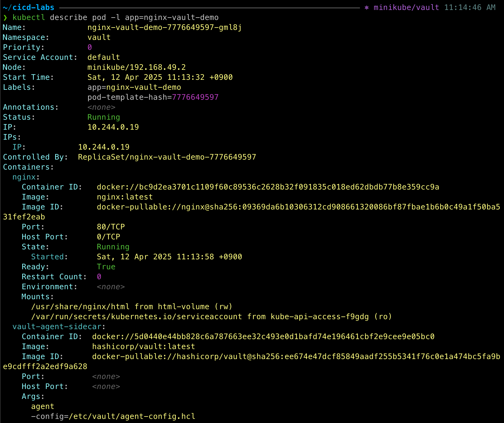This screenshot has height=423, width=504.
Task: Click the pod-template-hash label line
Action: tap(153, 97)
